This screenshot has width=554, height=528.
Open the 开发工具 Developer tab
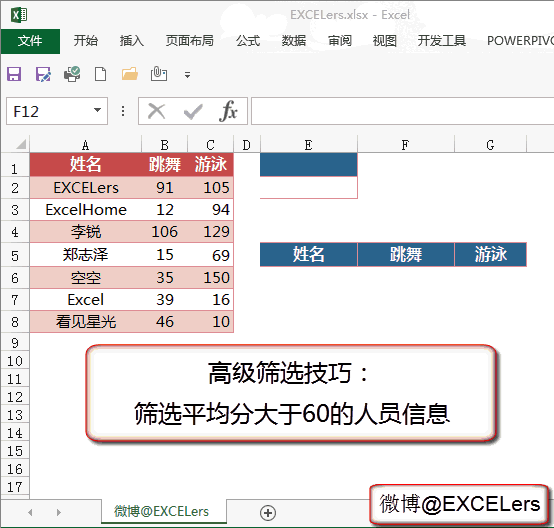442,41
